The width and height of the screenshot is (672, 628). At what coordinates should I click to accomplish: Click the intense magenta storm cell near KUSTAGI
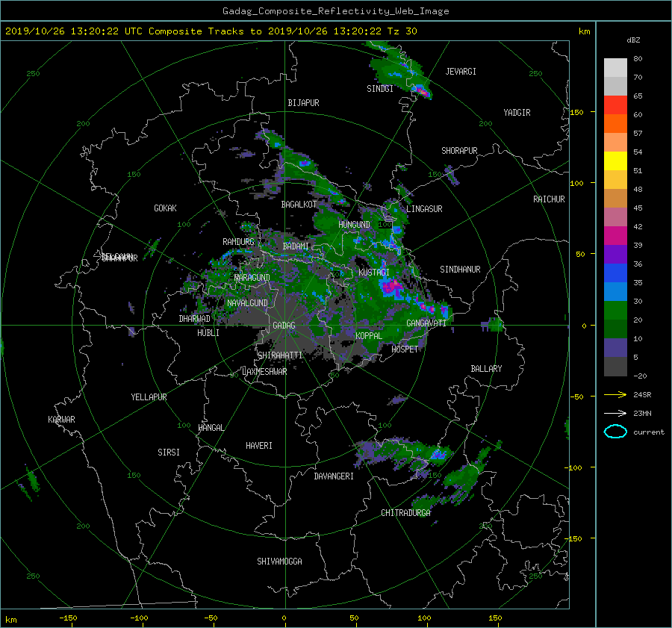pyautogui.click(x=392, y=287)
